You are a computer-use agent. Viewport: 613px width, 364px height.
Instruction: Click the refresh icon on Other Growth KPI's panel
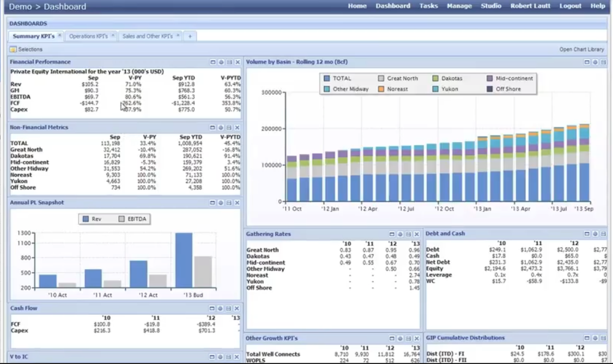399,338
